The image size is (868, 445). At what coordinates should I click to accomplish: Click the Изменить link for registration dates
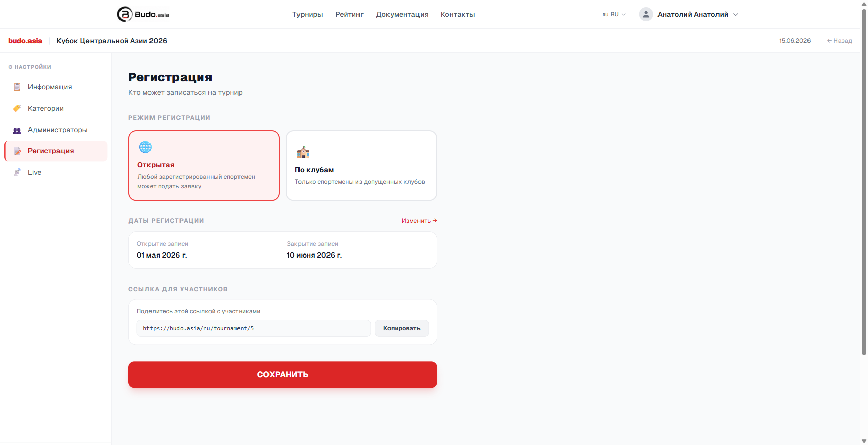[x=420, y=221]
